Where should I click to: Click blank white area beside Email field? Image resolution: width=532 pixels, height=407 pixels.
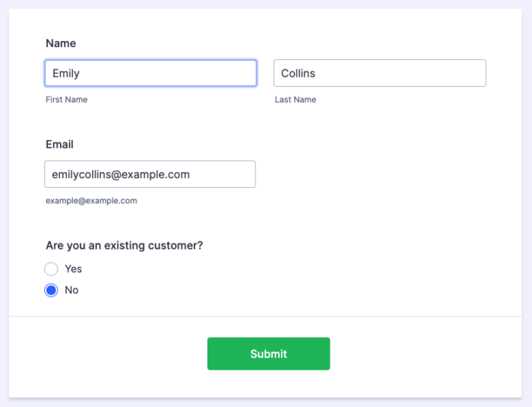(380, 174)
